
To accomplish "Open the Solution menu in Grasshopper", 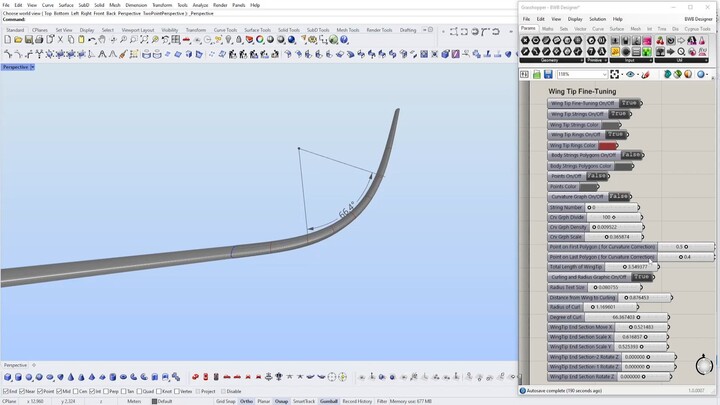I will pyautogui.click(x=597, y=19).
